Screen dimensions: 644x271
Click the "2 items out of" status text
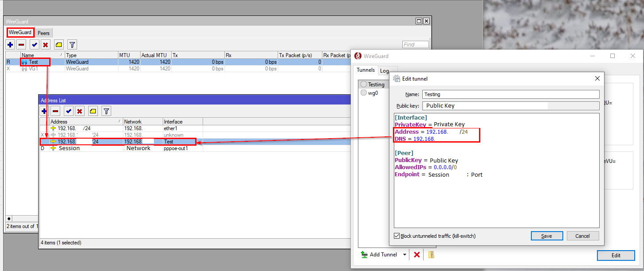[x=22, y=226]
